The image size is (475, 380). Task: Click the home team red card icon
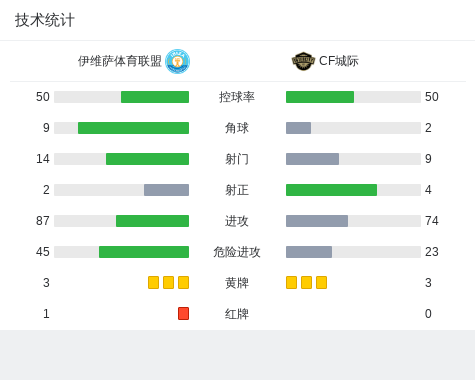pyautogui.click(x=183, y=313)
